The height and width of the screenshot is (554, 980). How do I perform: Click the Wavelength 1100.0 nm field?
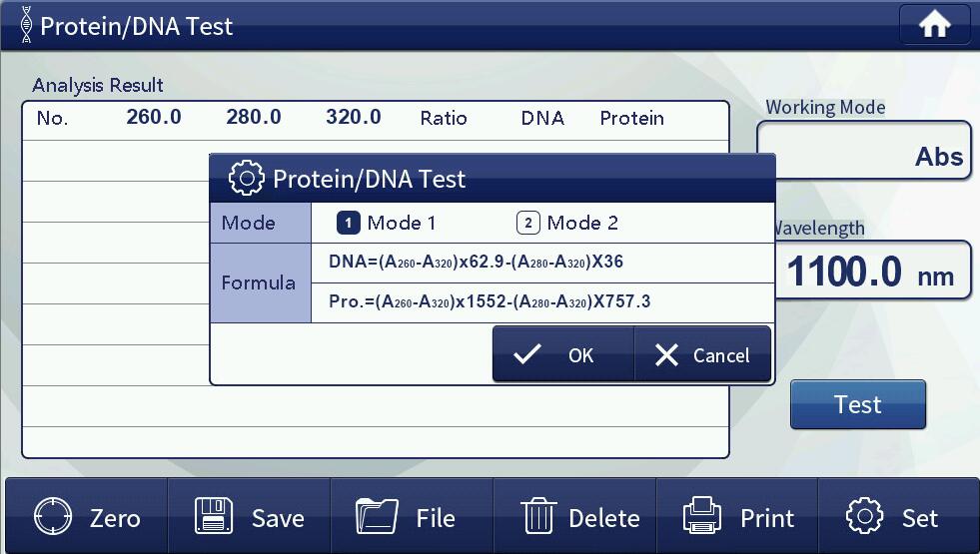pyautogui.click(x=869, y=271)
